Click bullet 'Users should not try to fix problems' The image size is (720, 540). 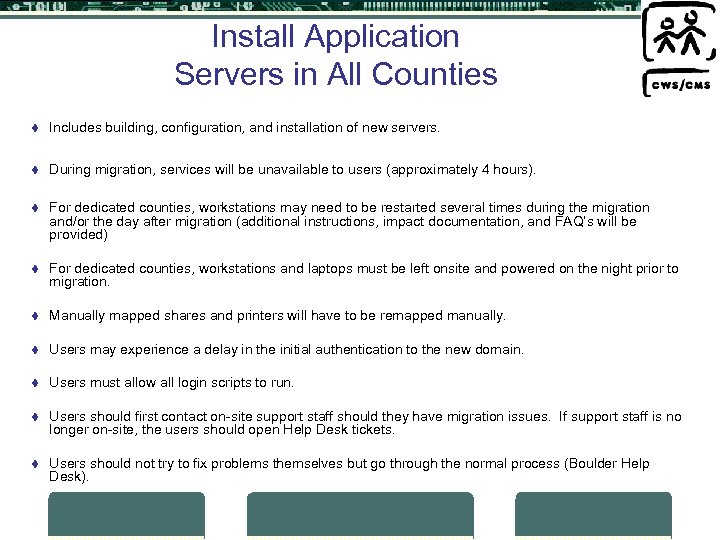(349, 470)
